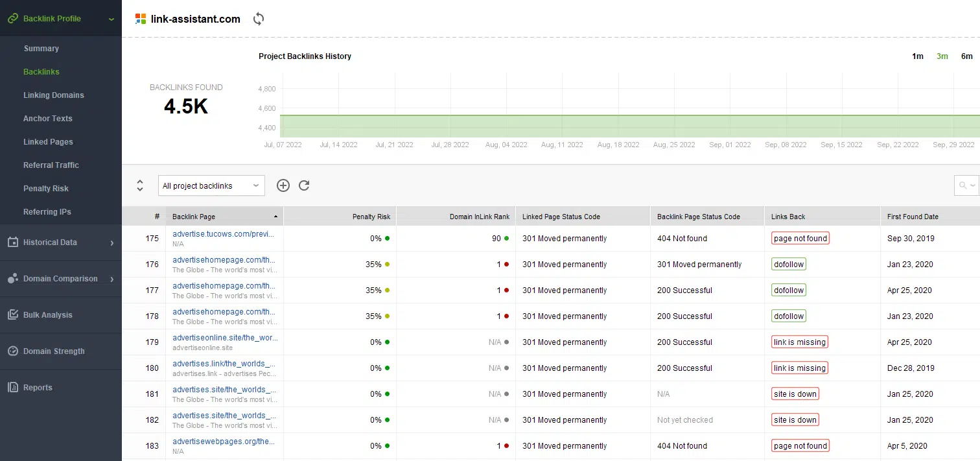Click the Penalty Risk column header
This screenshot has width=980, height=461.
point(340,217)
